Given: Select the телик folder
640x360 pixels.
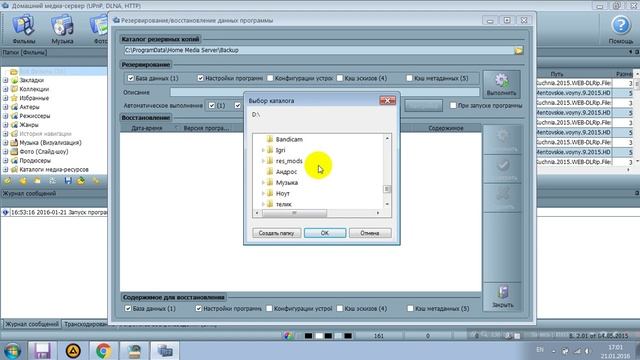Looking at the screenshot, I should click(x=284, y=204).
